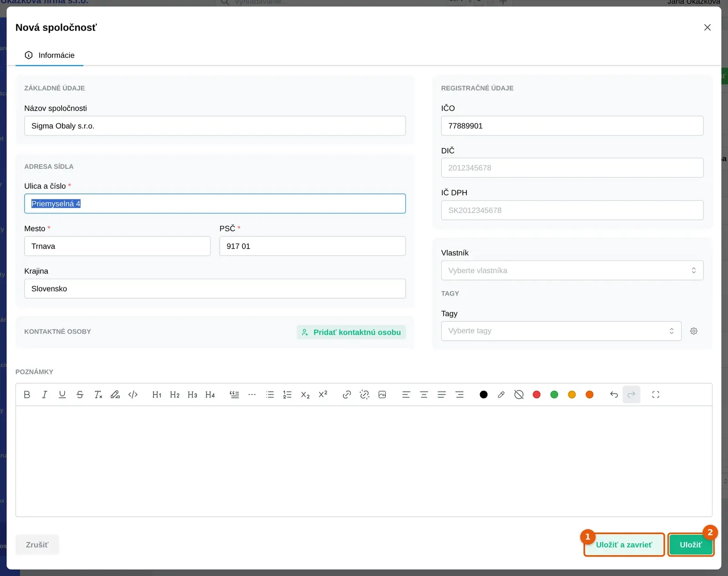Image resolution: width=728 pixels, height=576 pixels.
Task: Close the Nová spoločnosť dialog
Action: (708, 27)
